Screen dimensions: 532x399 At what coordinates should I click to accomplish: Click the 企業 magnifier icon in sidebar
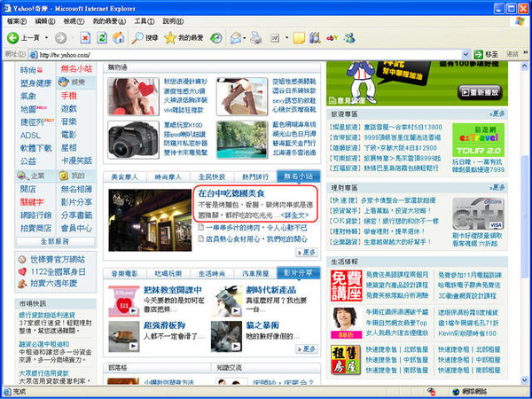22,176
